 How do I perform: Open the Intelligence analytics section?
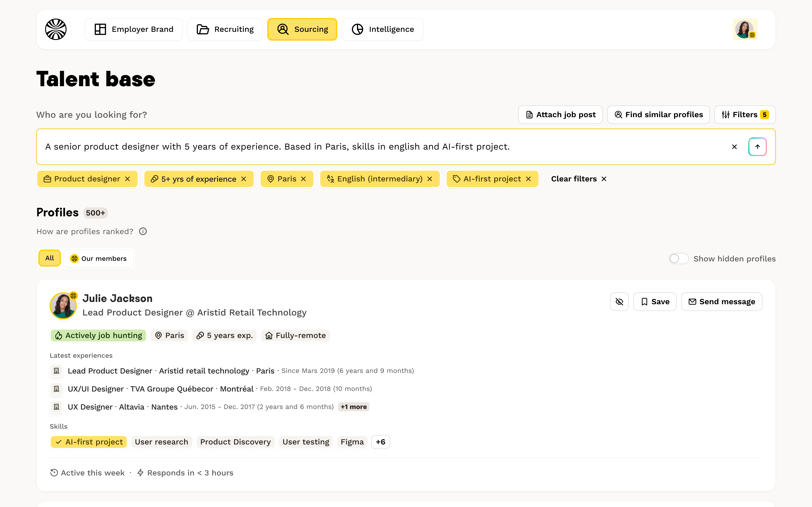[x=382, y=29]
